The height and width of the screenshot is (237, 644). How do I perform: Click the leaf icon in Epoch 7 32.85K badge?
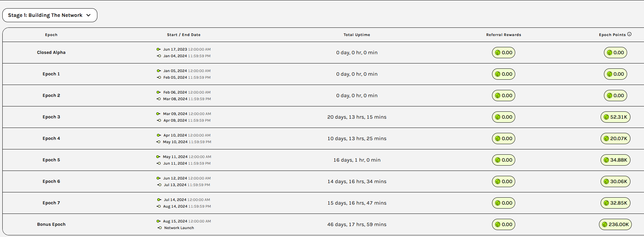click(606, 203)
